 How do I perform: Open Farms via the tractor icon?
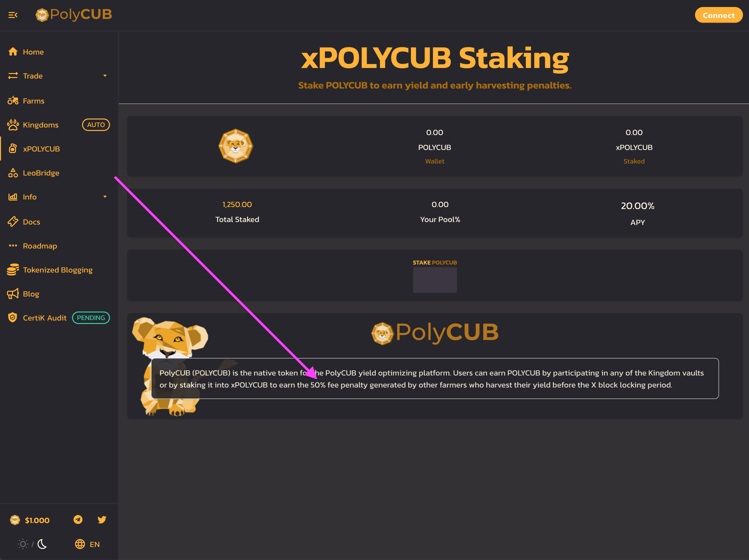(x=13, y=100)
